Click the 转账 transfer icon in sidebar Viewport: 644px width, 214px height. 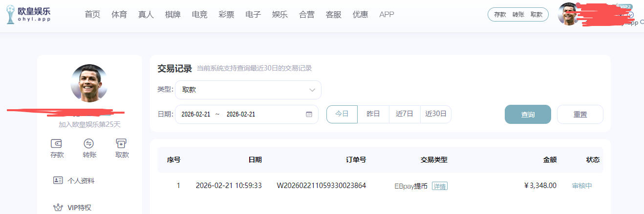click(x=89, y=143)
